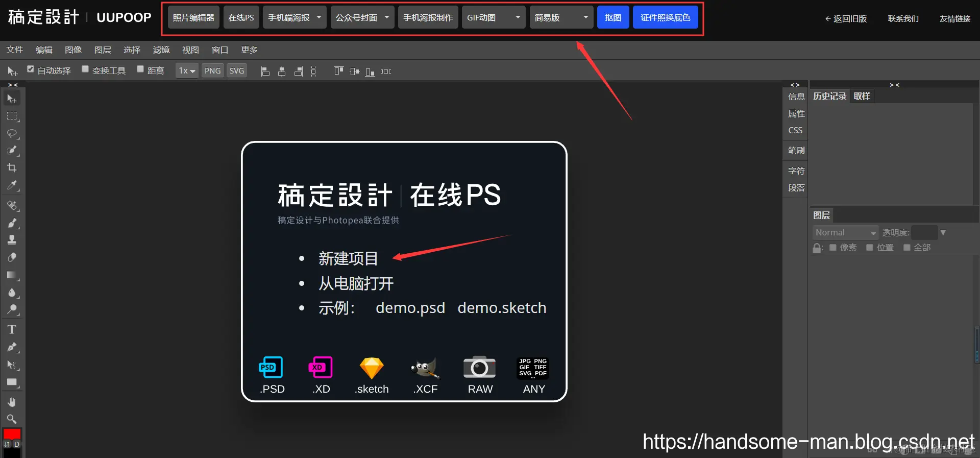This screenshot has width=980, height=458.
Task: Select the Spot Healing tool
Action: coord(12,206)
